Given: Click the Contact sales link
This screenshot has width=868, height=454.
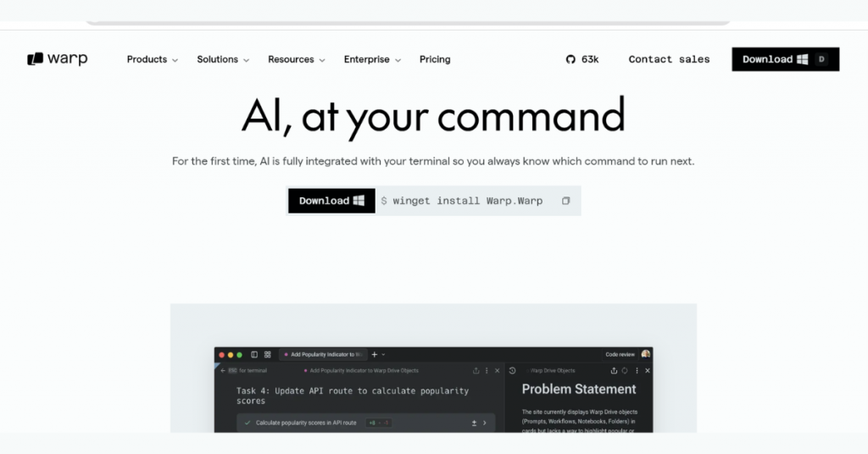Looking at the screenshot, I should (669, 59).
